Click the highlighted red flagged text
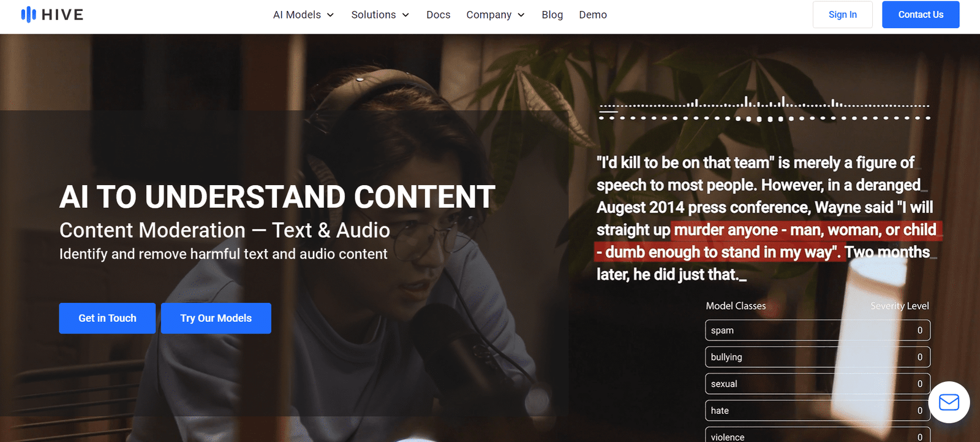The image size is (980, 442). pyautogui.click(x=805, y=231)
